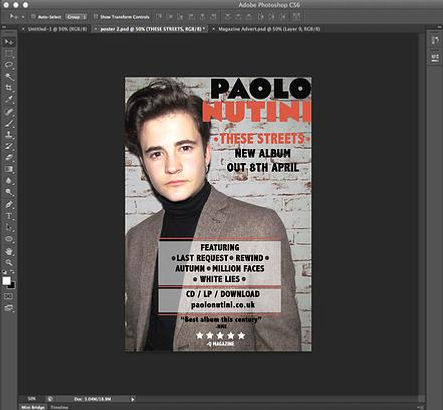The width and height of the screenshot is (443, 410).
Task: Click the zoom percentage field in status bar
Action: pos(32,399)
